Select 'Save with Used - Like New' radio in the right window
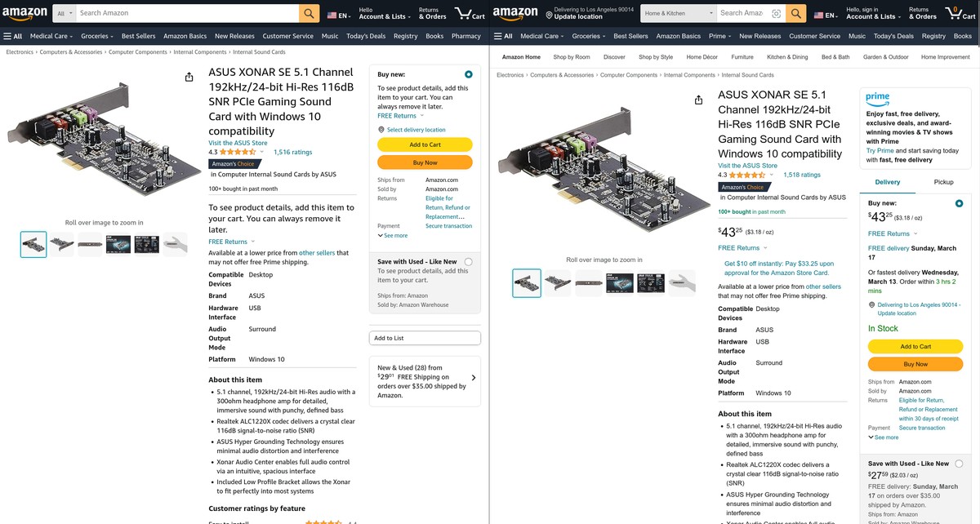 [958, 464]
